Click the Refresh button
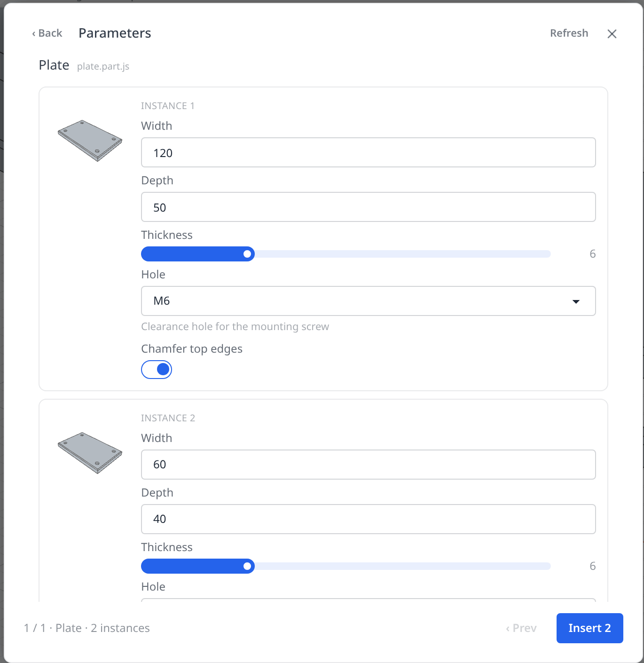 569,33
